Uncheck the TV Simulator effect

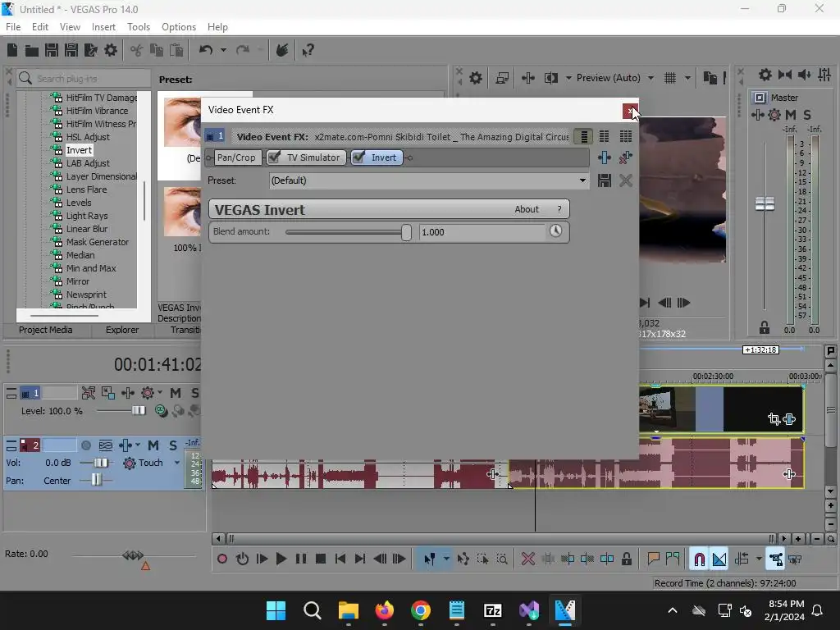click(274, 157)
